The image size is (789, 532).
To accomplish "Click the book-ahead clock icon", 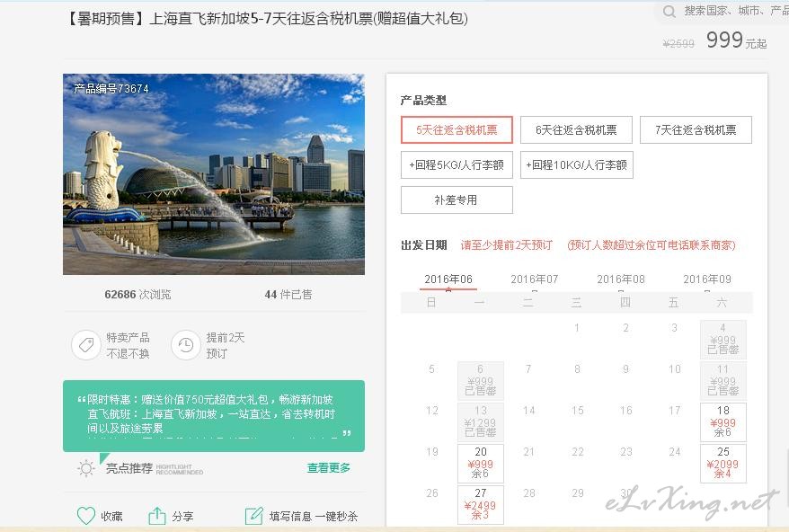I will coord(186,345).
